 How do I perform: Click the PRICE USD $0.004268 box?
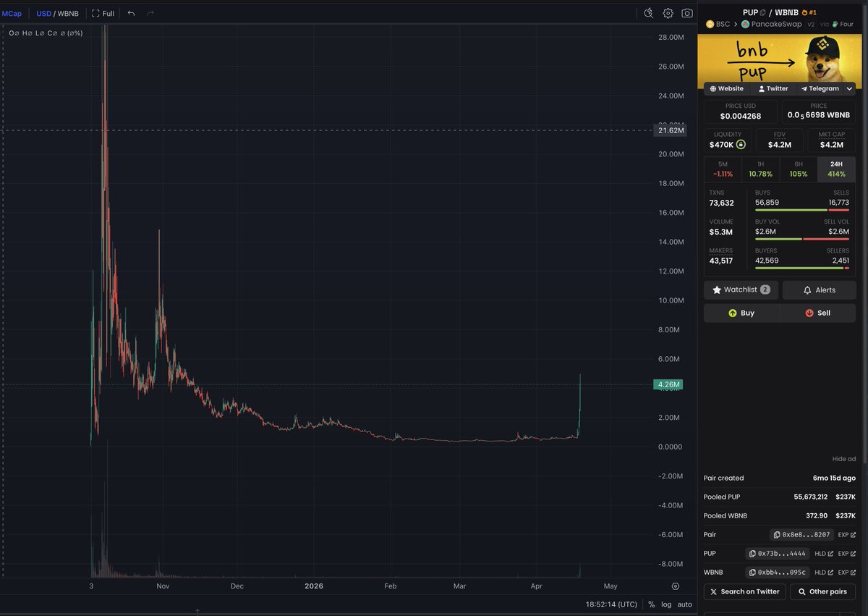coord(741,111)
